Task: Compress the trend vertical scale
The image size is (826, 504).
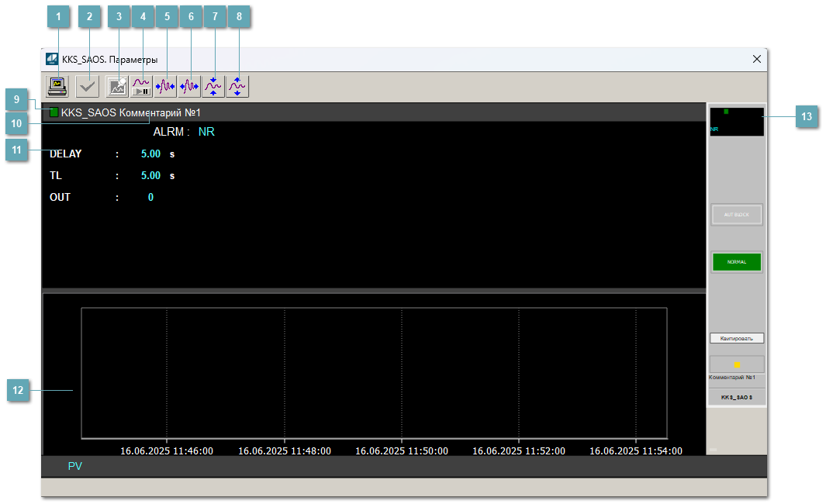Action: [x=213, y=86]
